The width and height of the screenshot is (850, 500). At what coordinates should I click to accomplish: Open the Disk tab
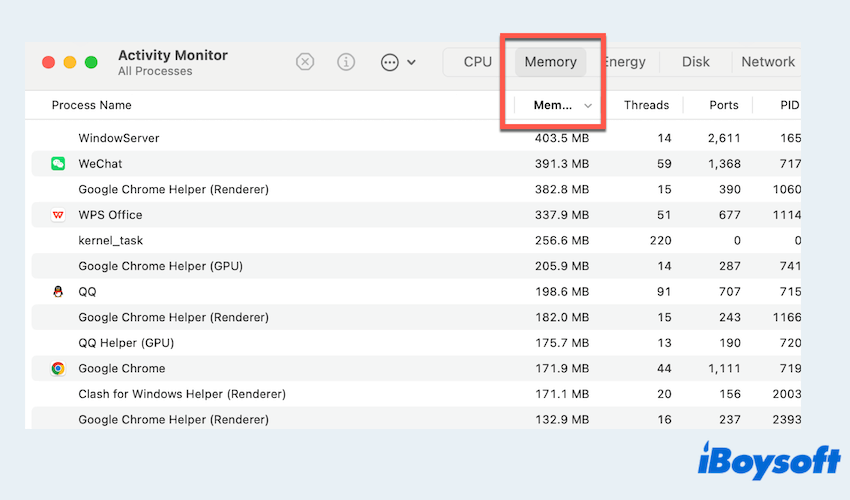[x=696, y=62]
